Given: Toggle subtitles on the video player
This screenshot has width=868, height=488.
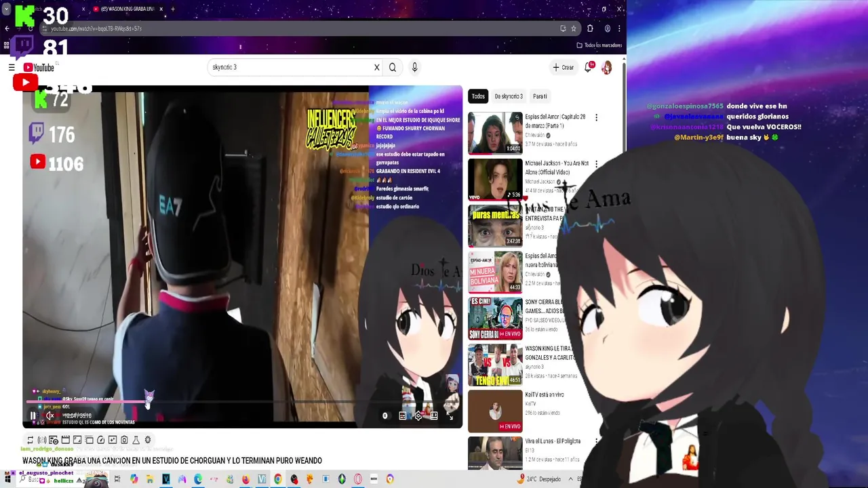Looking at the screenshot, I should pyautogui.click(x=402, y=416).
